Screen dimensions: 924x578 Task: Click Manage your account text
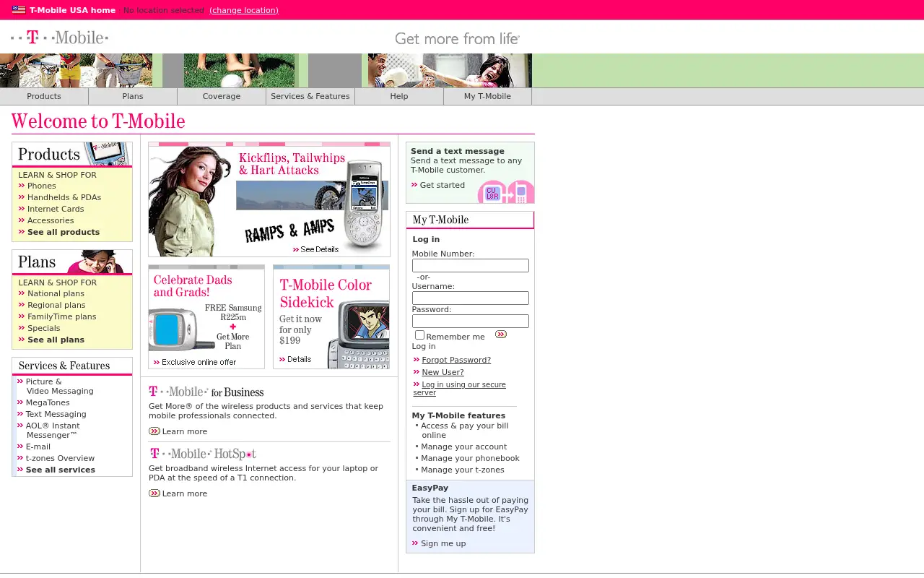tap(464, 447)
